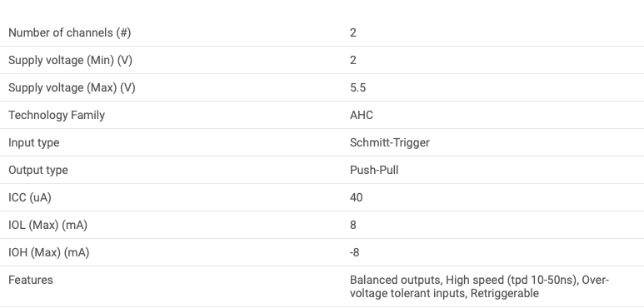Select the Push-Pull output type value
Image resolution: width=644 pixels, height=308 pixels.
(x=374, y=170)
